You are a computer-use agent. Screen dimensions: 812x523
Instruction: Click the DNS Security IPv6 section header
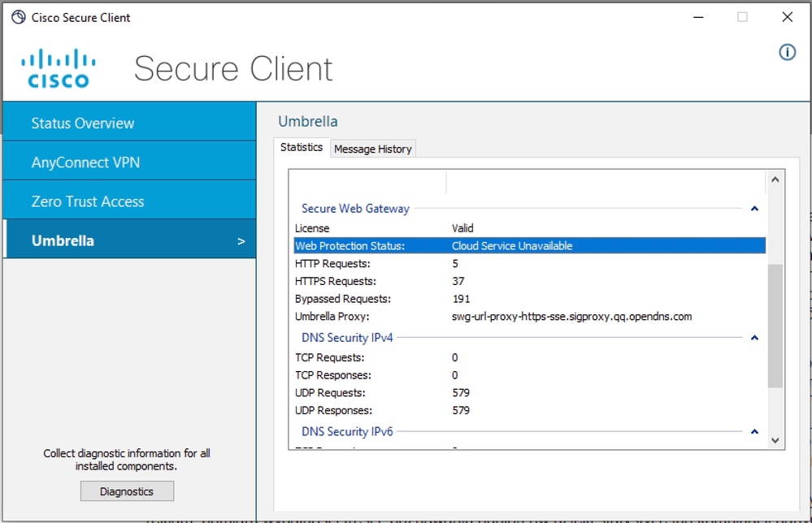347,431
